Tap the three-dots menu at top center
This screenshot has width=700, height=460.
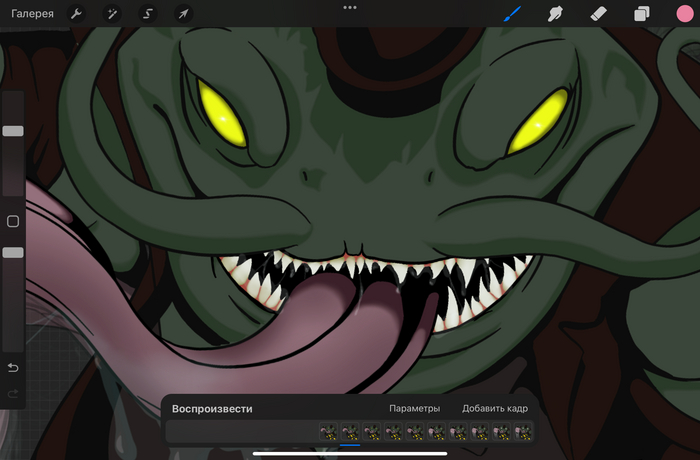(350, 7)
